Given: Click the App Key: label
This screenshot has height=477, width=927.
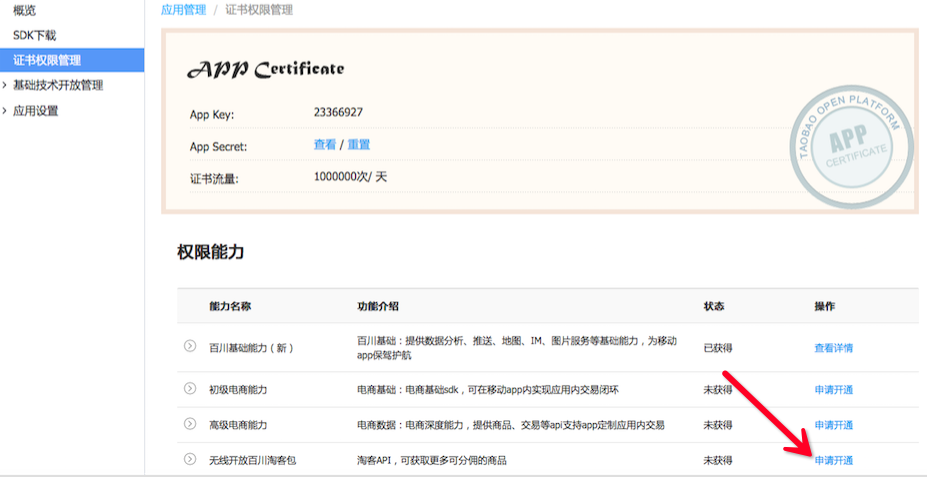Looking at the screenshot, I should pos(212,115).
